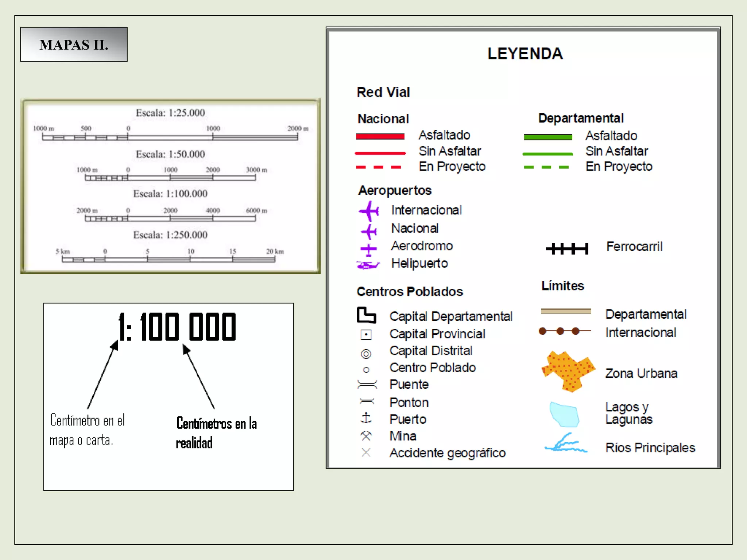The image size is (747, 560).
Task: Click the red Nacional Asfaltado line swatch
Action: (x=380, y=136)
